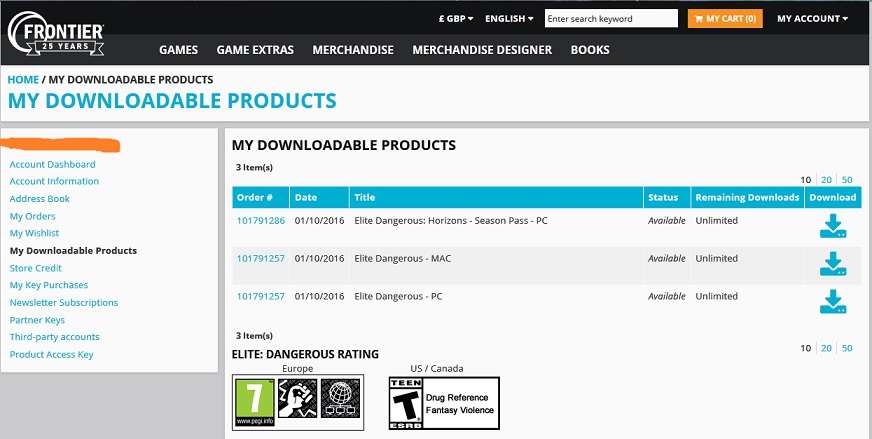Click Available status in Horizons row

pos(667,220)
